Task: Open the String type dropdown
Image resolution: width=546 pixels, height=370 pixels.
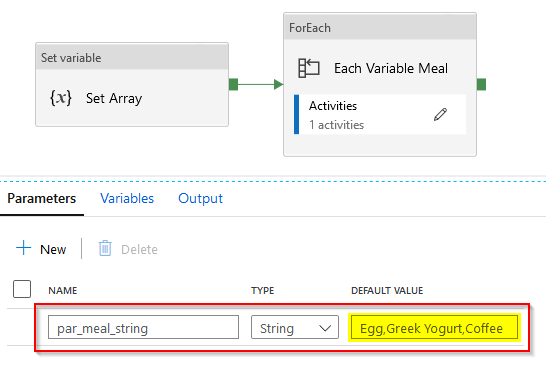Action: (295, 327)
